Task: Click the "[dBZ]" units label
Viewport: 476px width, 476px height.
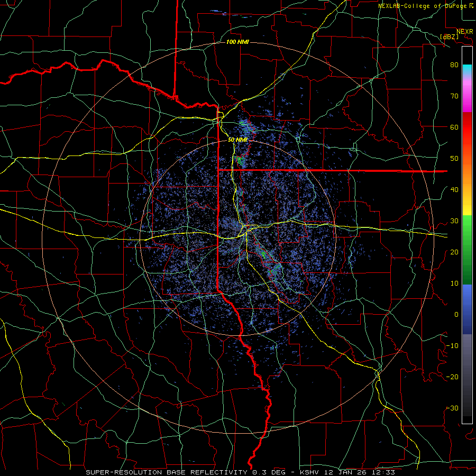Action: tap(449, 36)
